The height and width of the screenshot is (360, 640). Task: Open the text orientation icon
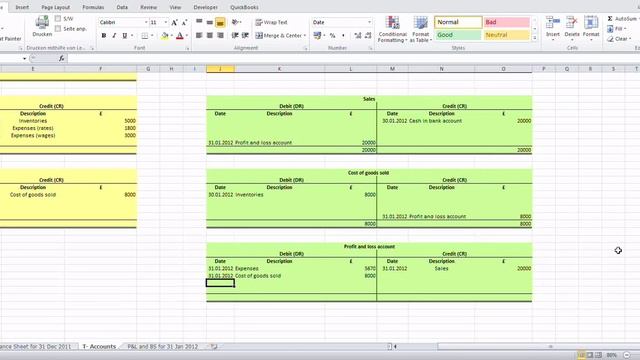pos(236,22)
